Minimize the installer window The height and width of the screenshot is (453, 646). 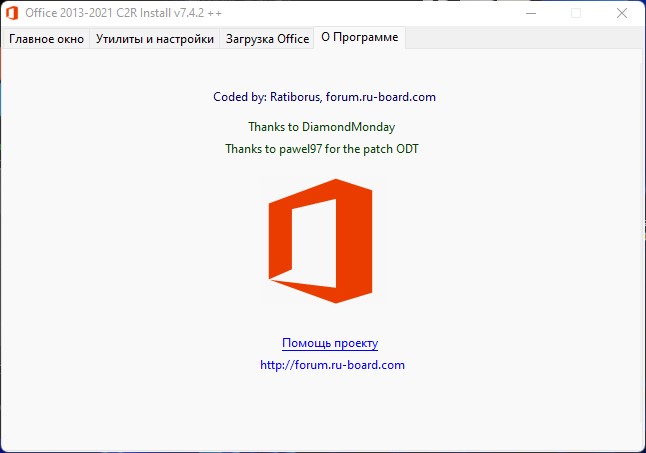(530, 13)
